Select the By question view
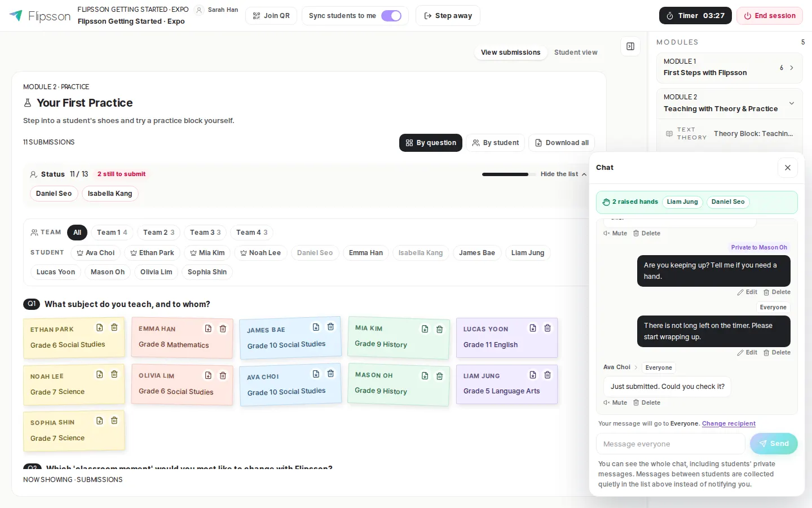 (431, 143)
